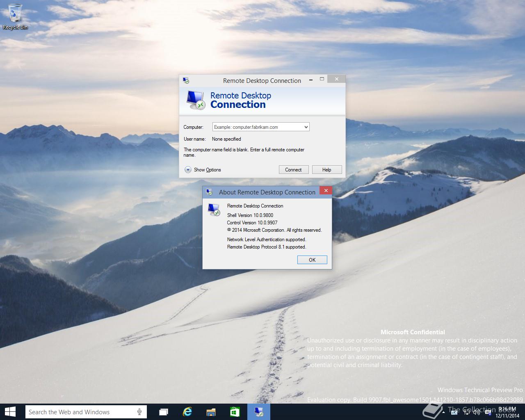The height and width of the screenshot is (420, 525).
Task: Click the touch keyboard pen tray icon
Action: coord(454,412)
